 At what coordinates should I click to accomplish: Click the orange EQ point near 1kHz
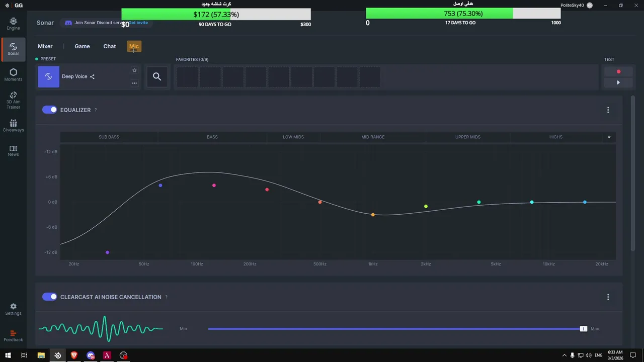[373, 215]
